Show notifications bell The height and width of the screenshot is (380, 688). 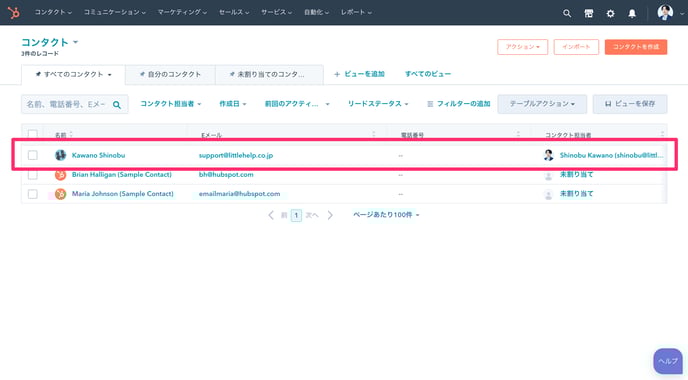coord(632,13)
